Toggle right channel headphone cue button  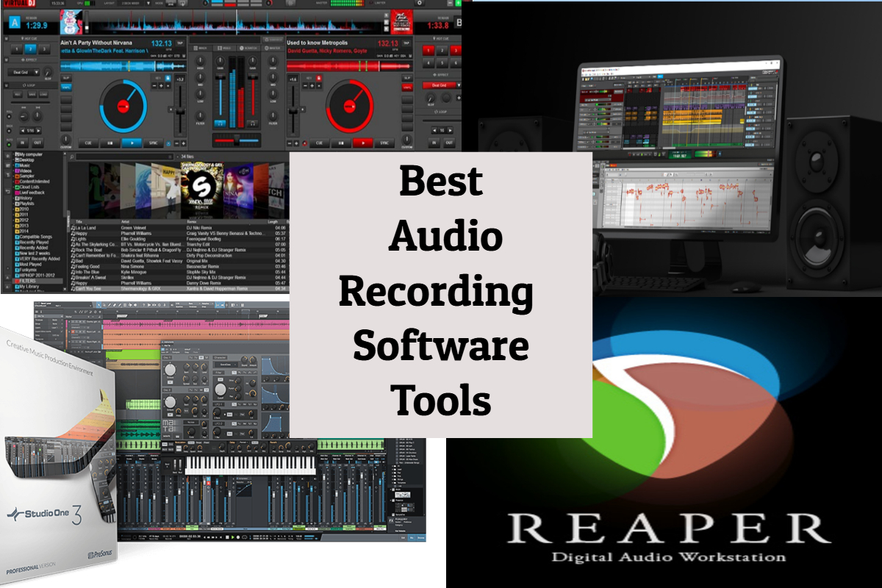(252, 123)
